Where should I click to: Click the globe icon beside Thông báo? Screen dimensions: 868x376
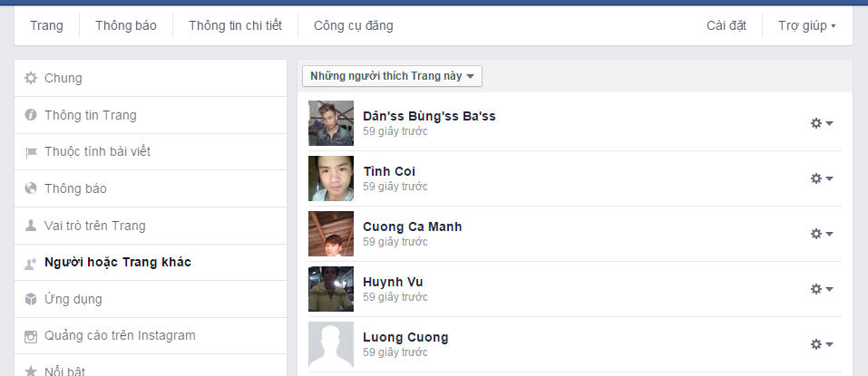(31, 188)
